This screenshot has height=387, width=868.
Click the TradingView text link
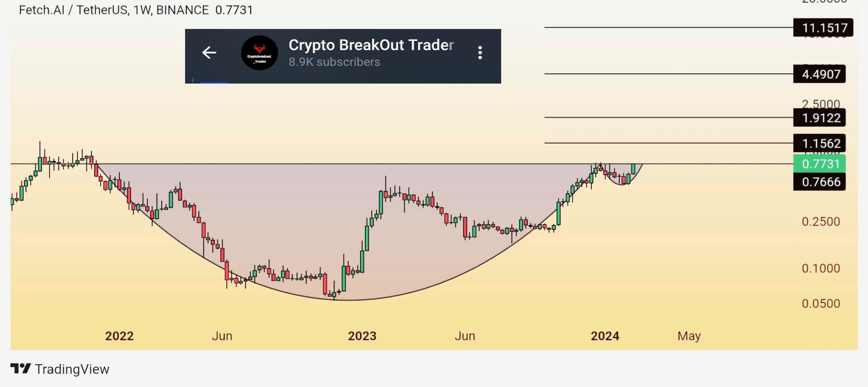pyautogui.click(x=72, y=368)
